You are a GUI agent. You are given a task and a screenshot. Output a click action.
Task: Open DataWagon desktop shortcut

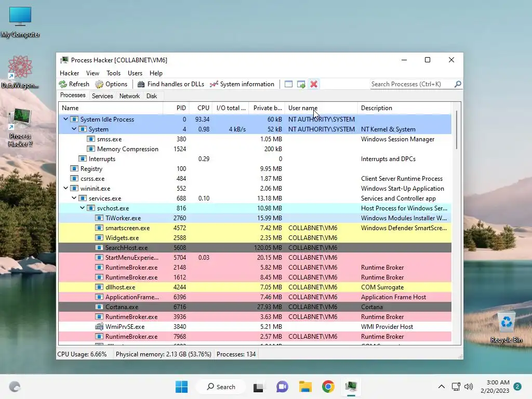click(20, 72)
